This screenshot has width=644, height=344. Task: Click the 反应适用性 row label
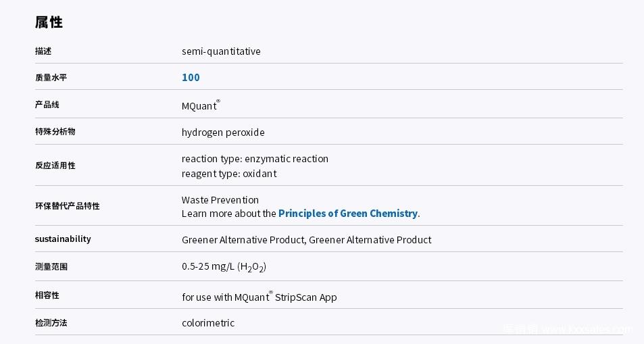click(x=55, y=165)
